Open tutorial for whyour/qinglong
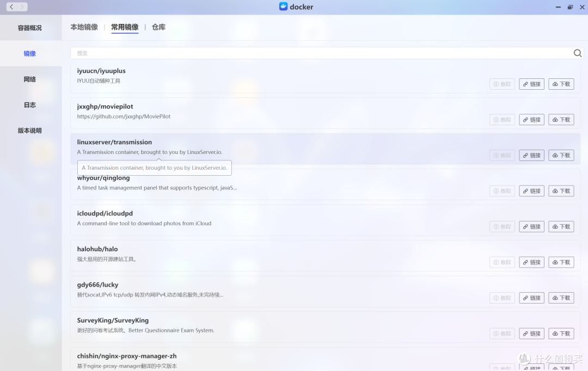 [x=502, y=191]
